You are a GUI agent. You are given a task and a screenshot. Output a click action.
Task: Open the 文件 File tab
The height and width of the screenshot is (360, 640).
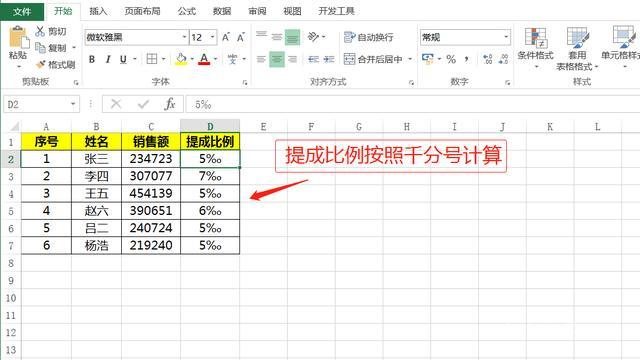point(22,11)
